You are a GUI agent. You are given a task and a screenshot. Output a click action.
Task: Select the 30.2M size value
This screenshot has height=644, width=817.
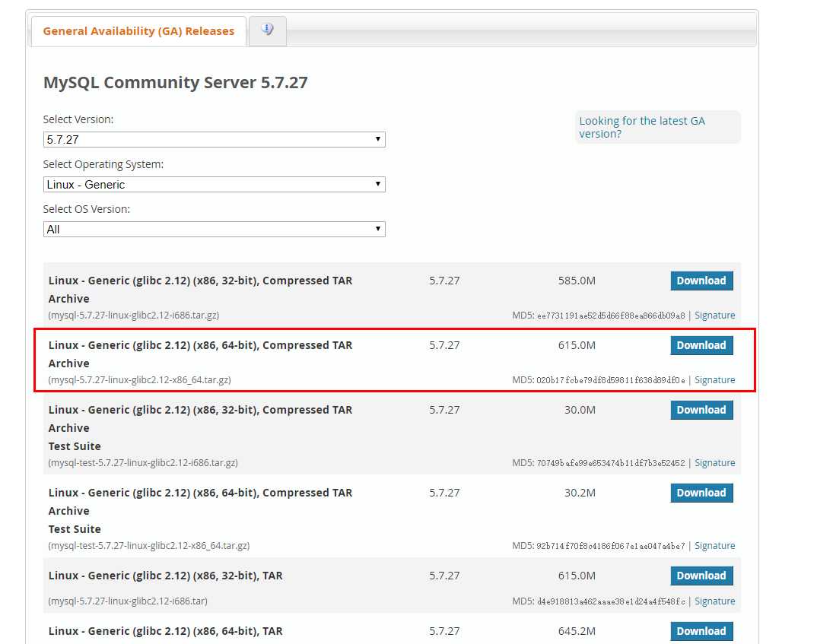580,493
